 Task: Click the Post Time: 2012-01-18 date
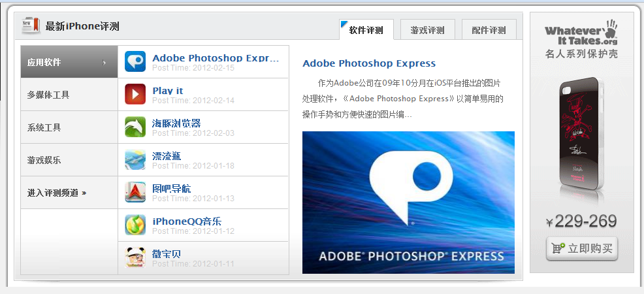[x=193, y=165]
